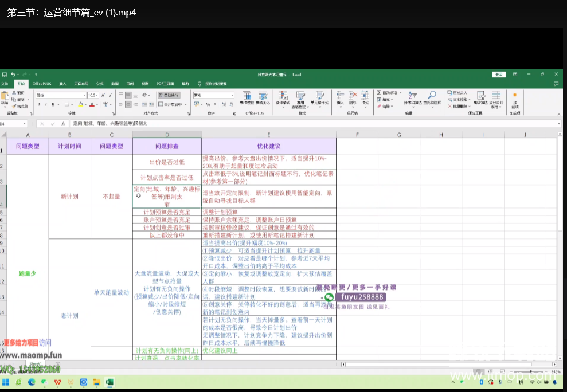This screenshot has width=567, height=392.
Task: Open the borders dropdown arrow
Action: (x=72, y=104)
